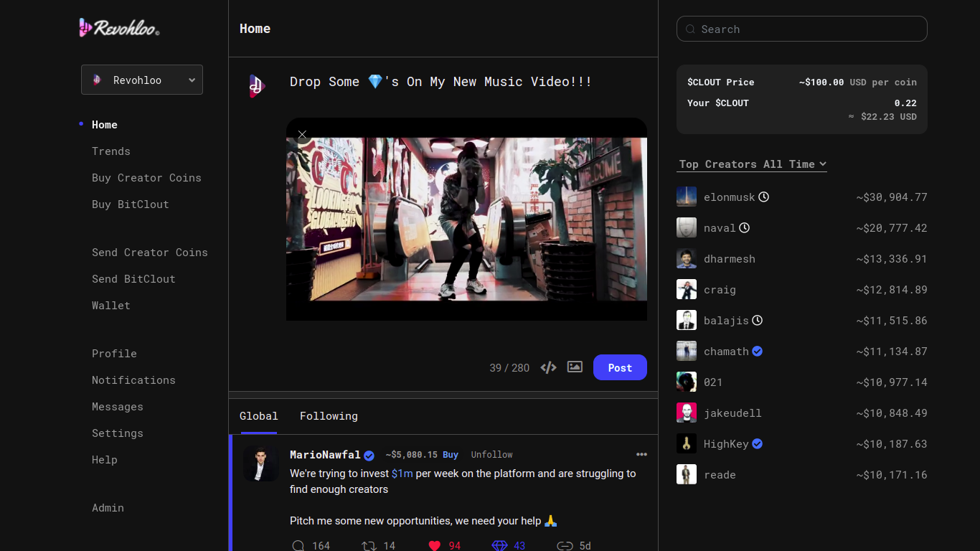Image resolution: width=980 pixels, height=551 pixels.
Task: Click the 39 / 280 character counter
Action: pyautogui.click(x=509, y=368)
